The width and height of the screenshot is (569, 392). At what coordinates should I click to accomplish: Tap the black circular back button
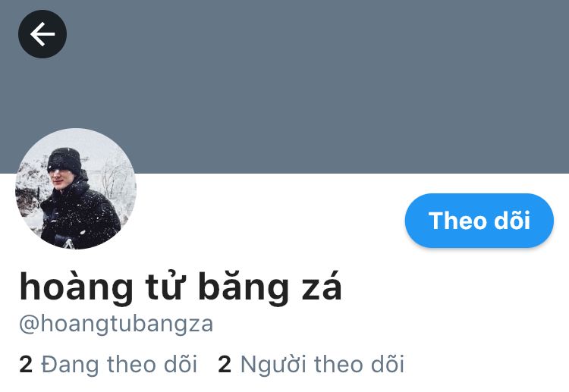(x=42, y=34)
